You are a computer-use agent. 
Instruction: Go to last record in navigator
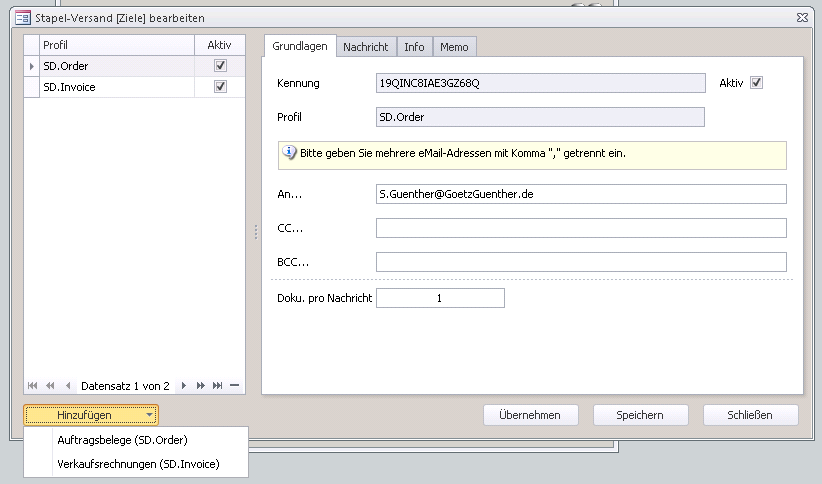218,385
